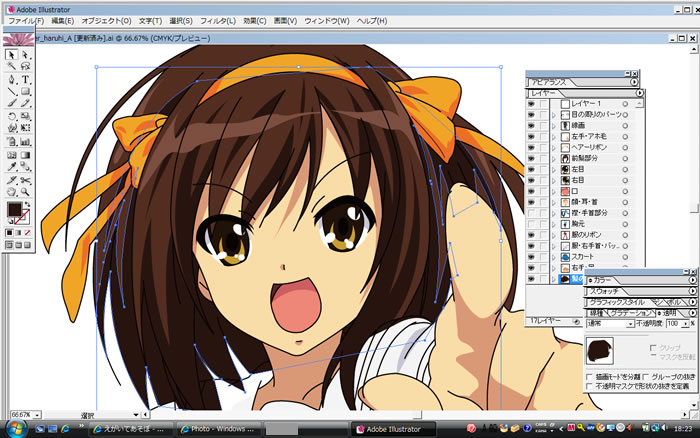Select the Symbol Sprayer tool
Viewport: 700px width, 438px height.
pyautogui.click(x=11, y=142)
